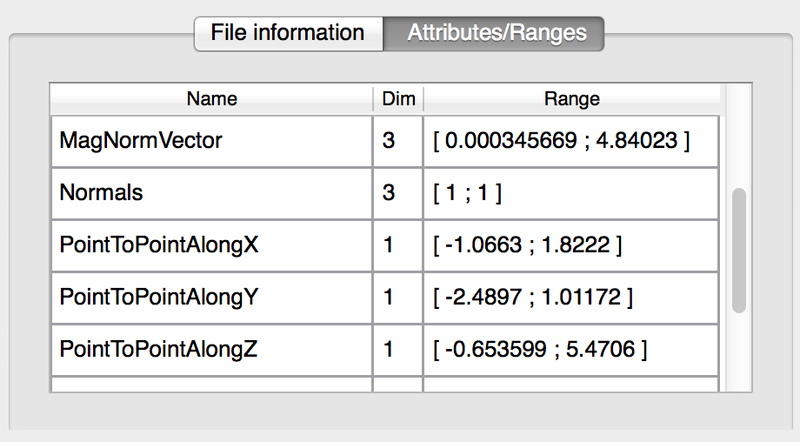This screenshot has width=800, height=442.
Task: Click the MagNormVector range value
Action: 561,141
